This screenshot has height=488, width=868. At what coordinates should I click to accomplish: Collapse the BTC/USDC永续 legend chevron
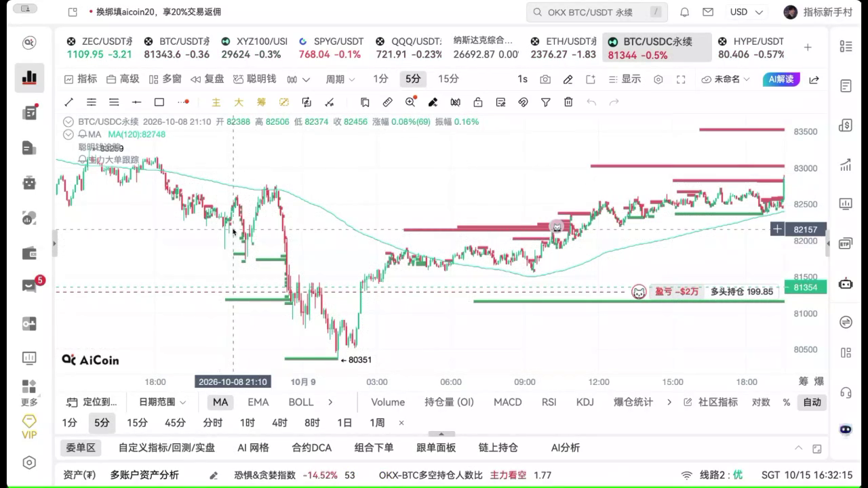68,122
